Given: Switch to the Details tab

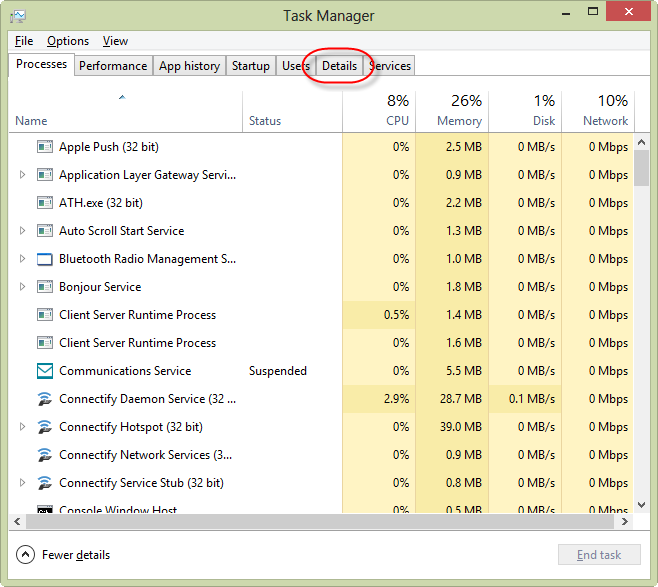Looking at the screenshot, I should (x=339, y=66).
